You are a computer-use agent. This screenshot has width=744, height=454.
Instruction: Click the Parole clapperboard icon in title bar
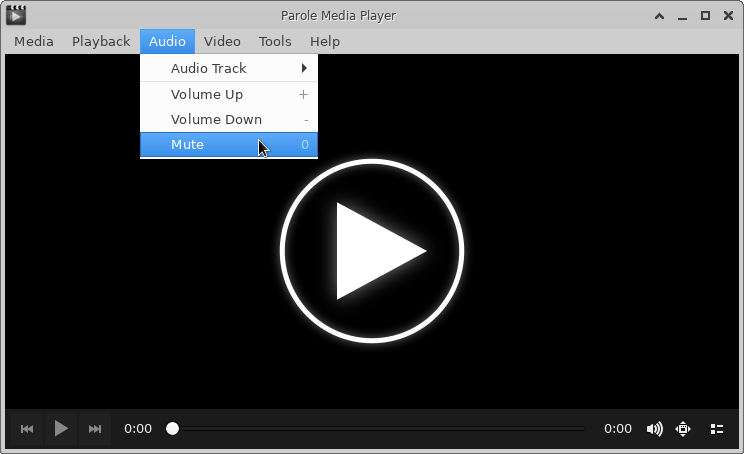click(15, 14)
